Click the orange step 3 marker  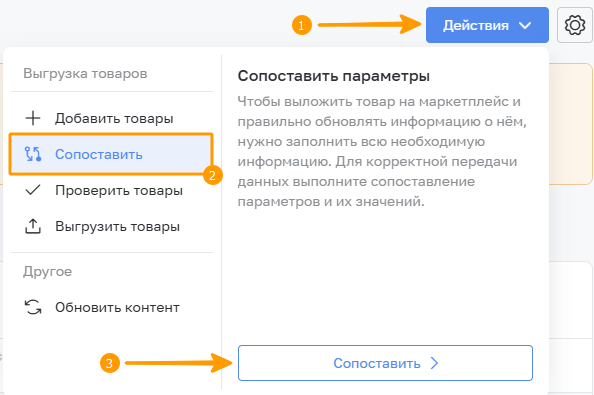(x=110, y=363)
